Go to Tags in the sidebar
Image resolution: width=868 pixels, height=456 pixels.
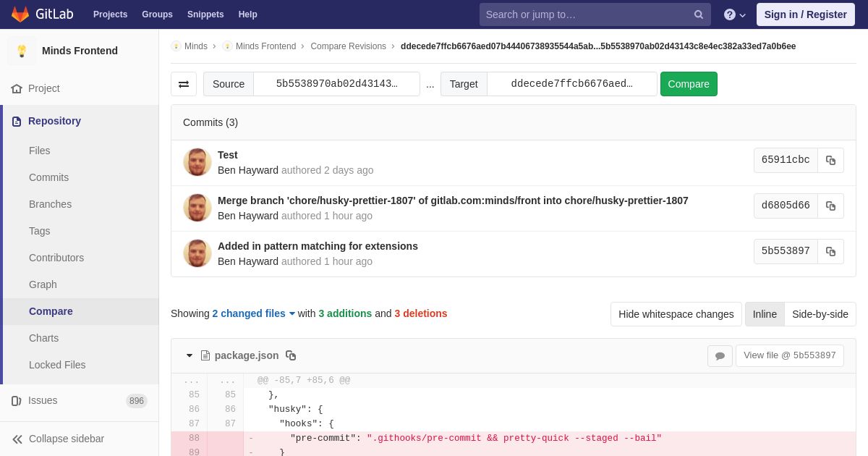coord(40,231)
